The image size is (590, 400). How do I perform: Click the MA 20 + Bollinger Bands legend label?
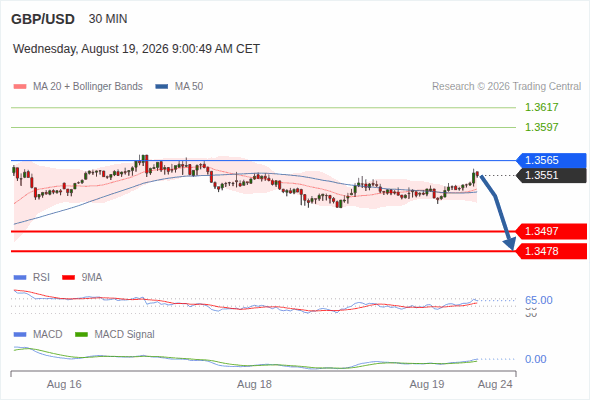88,87
